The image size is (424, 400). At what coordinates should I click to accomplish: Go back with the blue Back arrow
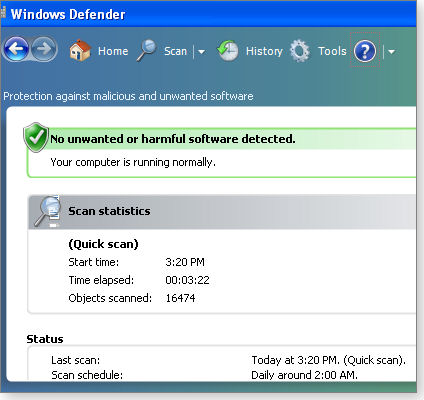(16, 49)
